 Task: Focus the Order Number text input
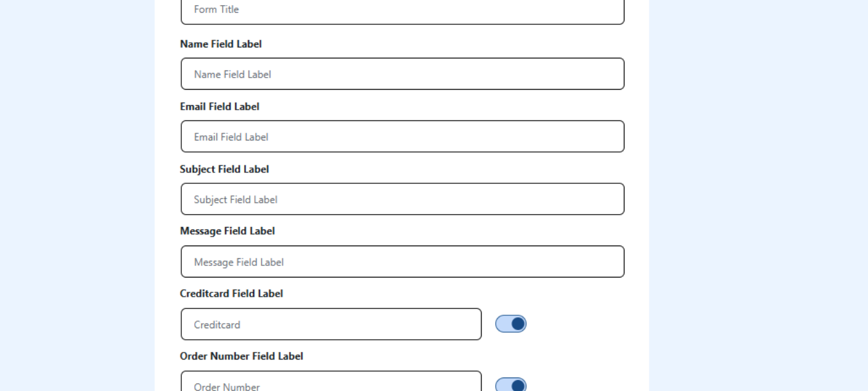331,385
